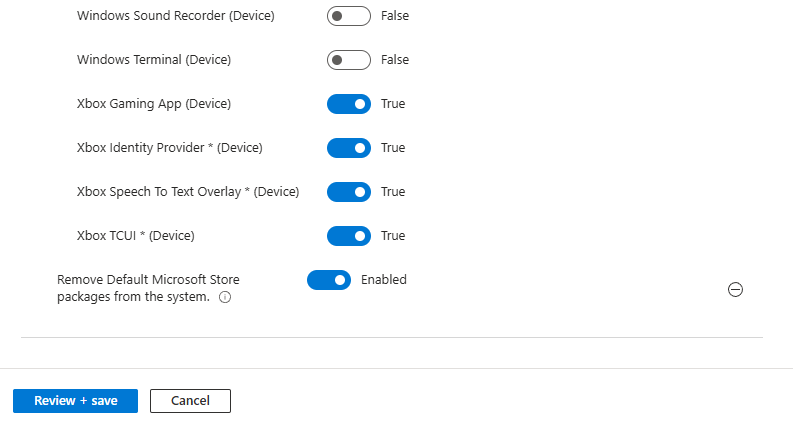Click the Xbox Identity Provider * (Device) label
This screenshot has height=426, width=793.
click(169, 148)
